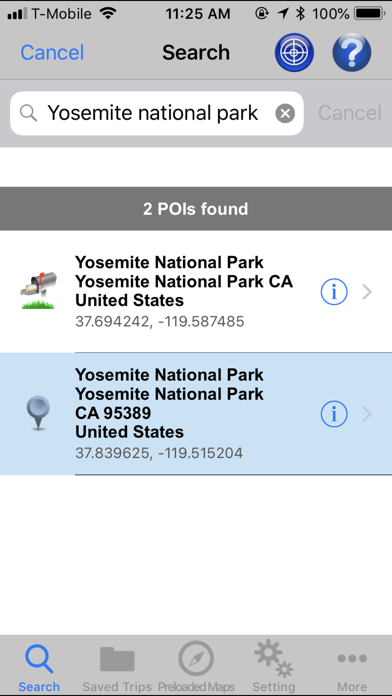Tap the map pin icon of second result
The image size is (392, 696).
pyautogui.click(x=38, y=413)
